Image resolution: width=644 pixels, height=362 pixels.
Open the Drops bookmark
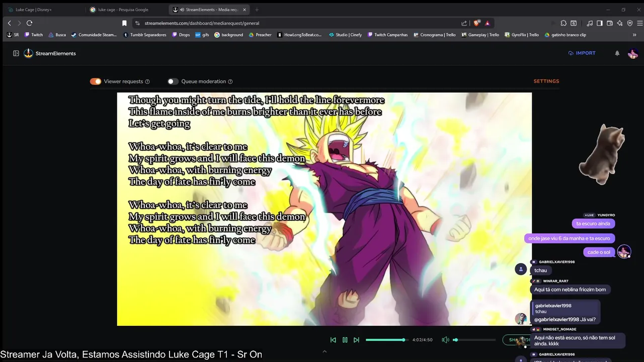coord(181,35)
